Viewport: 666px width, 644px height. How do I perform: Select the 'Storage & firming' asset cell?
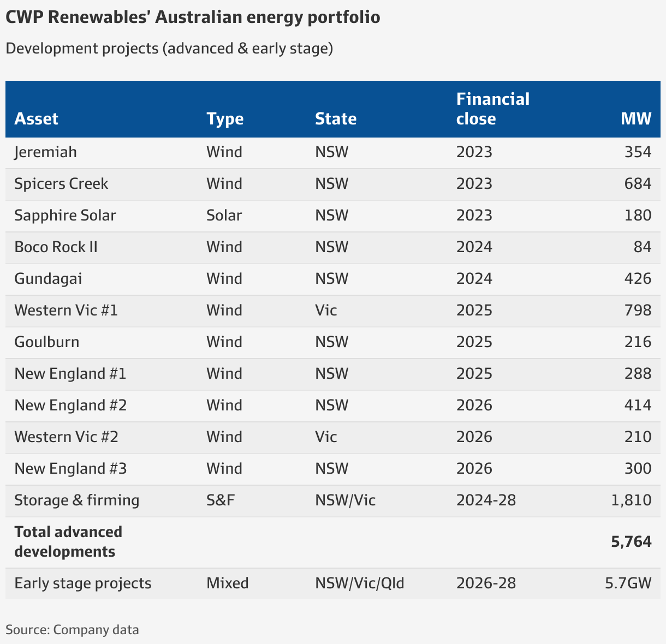click(x=77, y=500)
